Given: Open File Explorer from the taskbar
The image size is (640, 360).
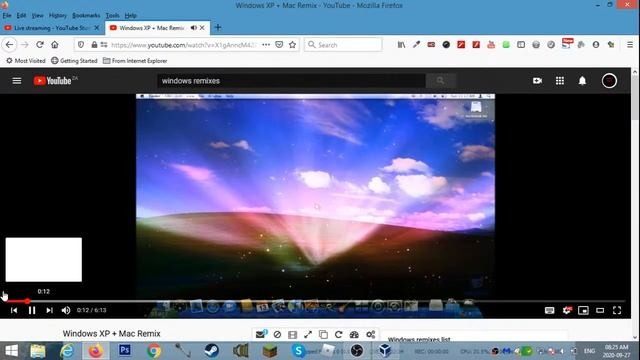Looking at the screenshot, I should click(x=38, y=351).
